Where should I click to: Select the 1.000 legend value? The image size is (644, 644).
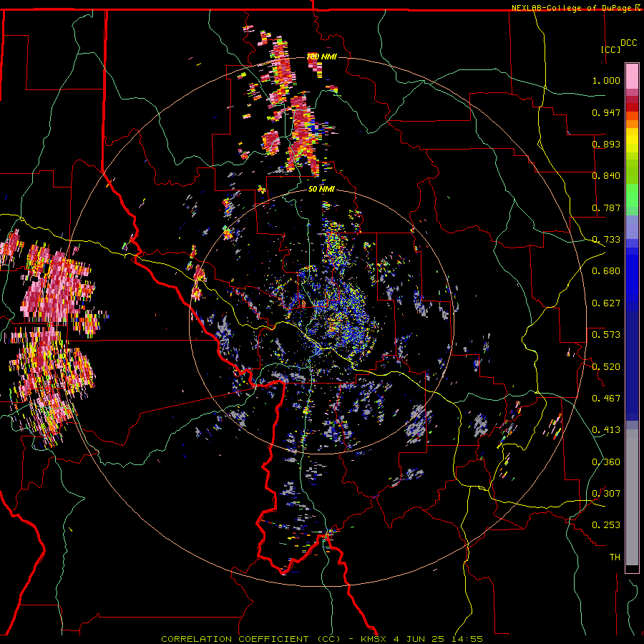(x=606, y=80)
